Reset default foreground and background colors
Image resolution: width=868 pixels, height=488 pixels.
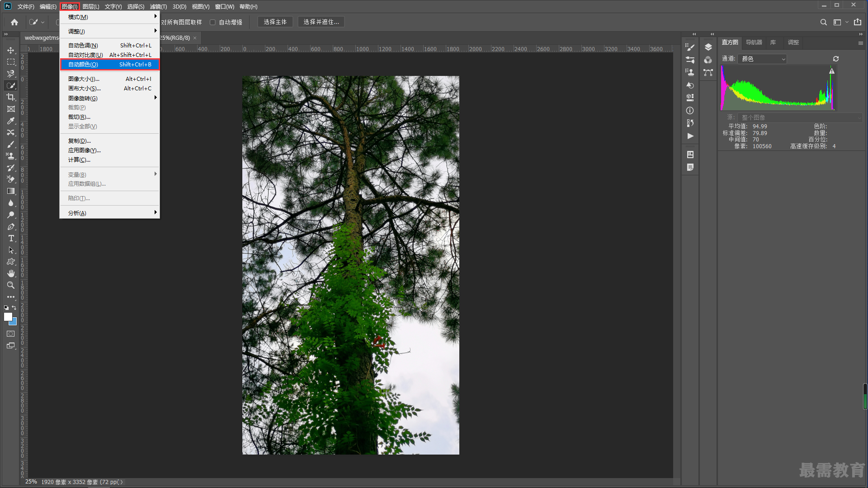coord(6,307)
